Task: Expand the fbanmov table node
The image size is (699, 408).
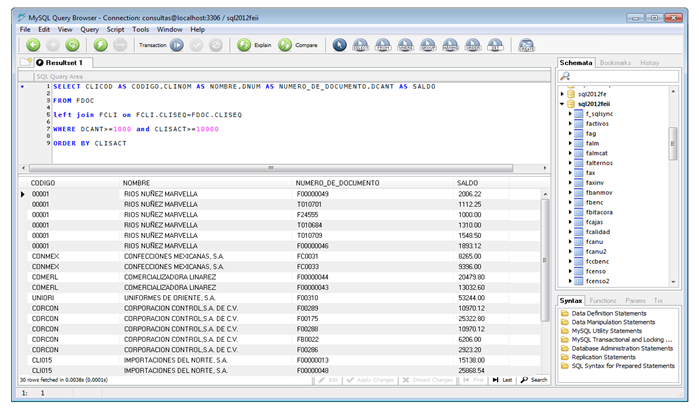Action: coord(570,193)
